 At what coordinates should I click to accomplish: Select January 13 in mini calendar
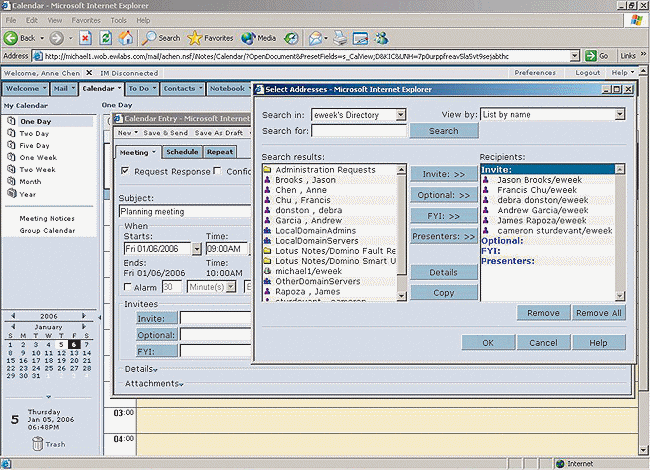point(74,353)
